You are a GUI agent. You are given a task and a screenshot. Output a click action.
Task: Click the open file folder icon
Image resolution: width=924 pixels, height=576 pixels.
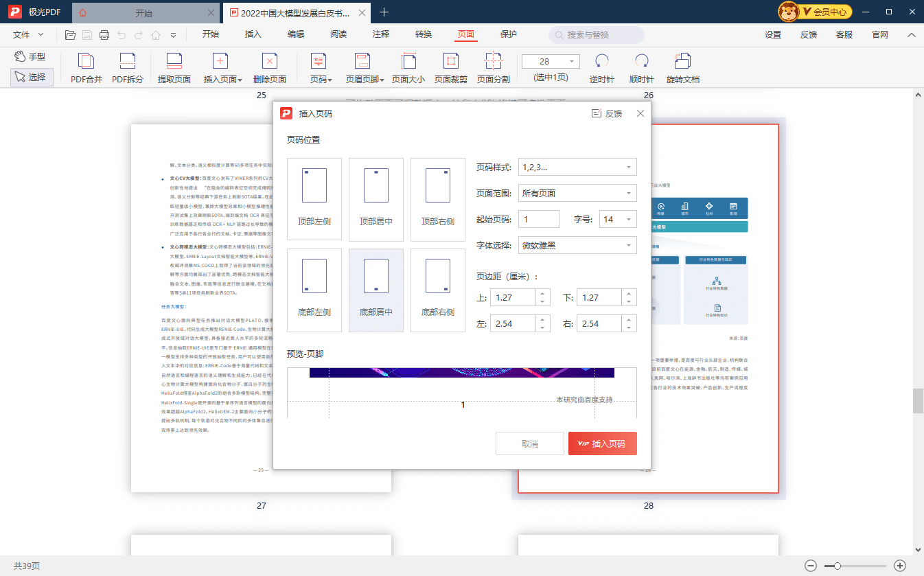coord(70,35)
